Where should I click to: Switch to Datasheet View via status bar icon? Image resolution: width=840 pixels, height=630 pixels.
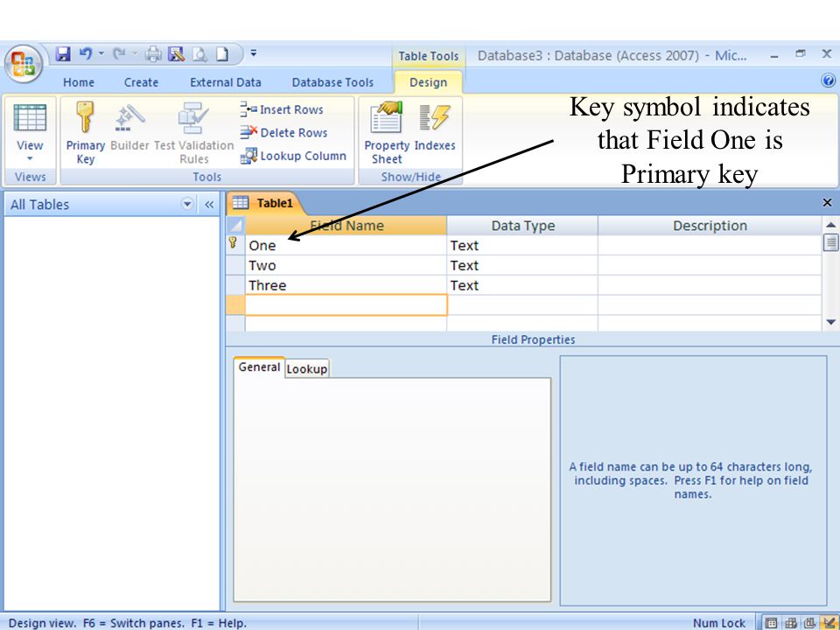pos(771,622)
